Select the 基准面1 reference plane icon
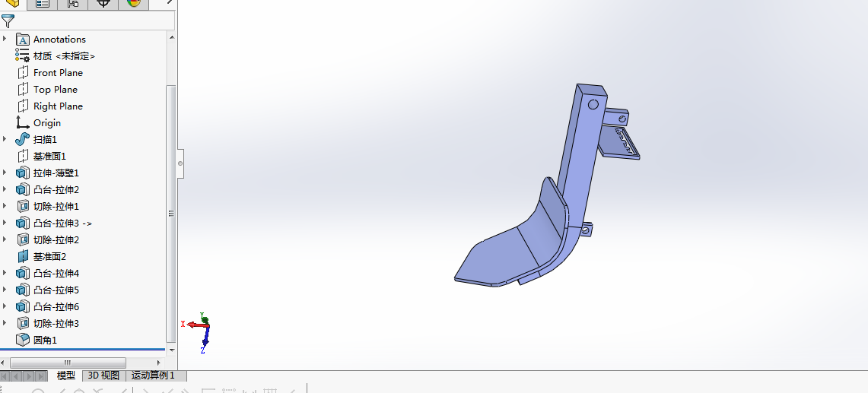868x393 pixels. coord(22,156)
